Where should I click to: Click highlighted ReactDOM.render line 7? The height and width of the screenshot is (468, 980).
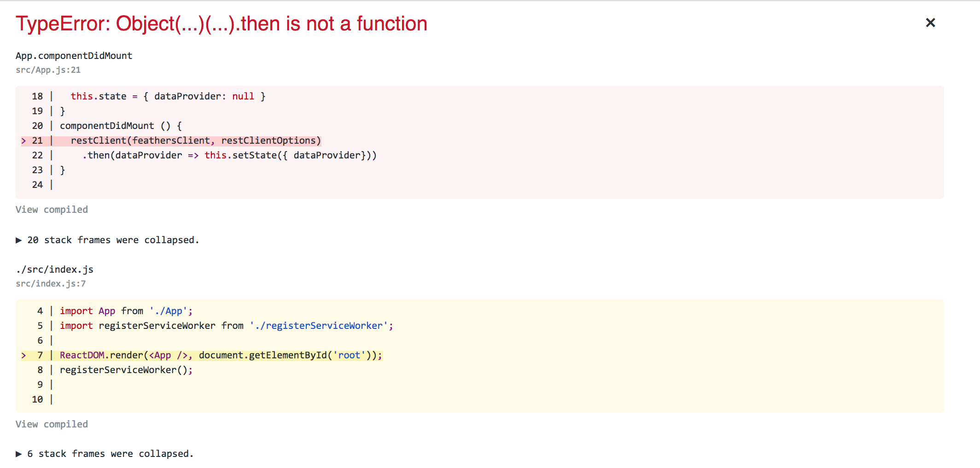(220, 355)
